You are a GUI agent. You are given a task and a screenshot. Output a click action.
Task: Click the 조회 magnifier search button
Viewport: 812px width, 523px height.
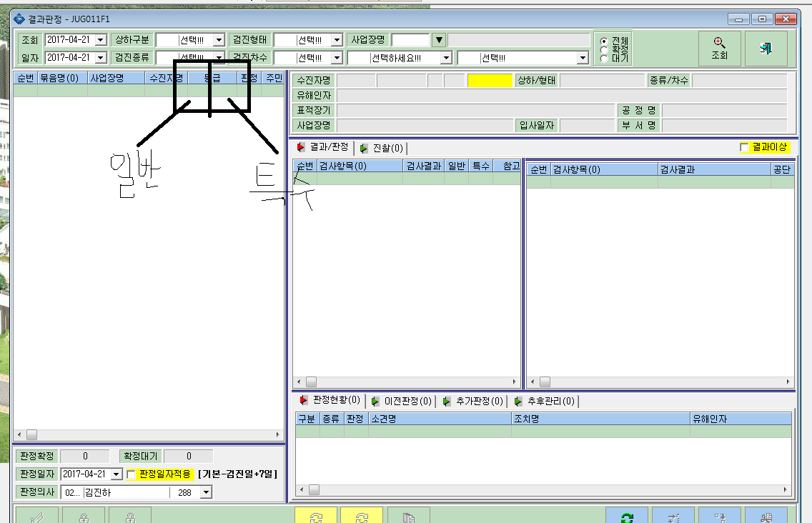(x=719, y=48)
